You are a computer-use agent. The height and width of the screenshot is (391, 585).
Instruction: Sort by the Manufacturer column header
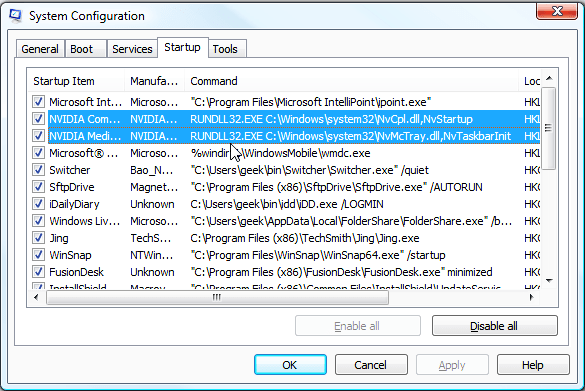(154, 81)
